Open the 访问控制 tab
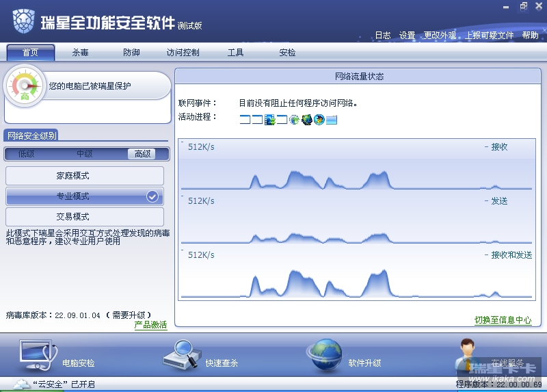Screen dimensions: 547x392 tap(183, 53)
